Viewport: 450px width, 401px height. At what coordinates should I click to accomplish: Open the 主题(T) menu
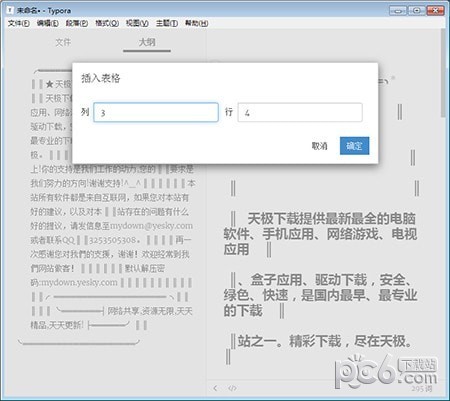tap(167, 23)
